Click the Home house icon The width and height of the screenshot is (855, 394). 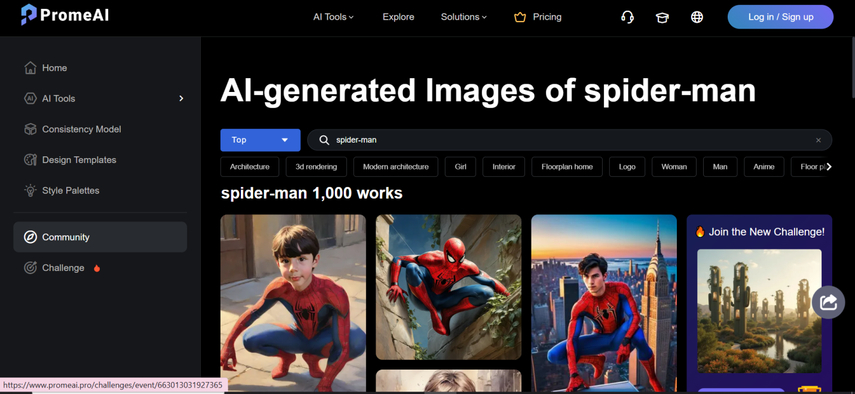[x=31, y=68]
